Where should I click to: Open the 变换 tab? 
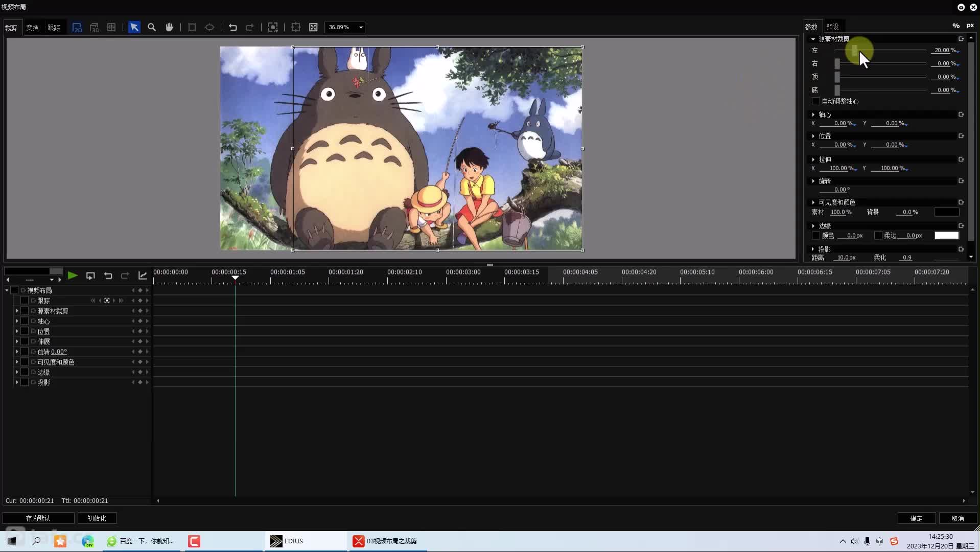33,28
